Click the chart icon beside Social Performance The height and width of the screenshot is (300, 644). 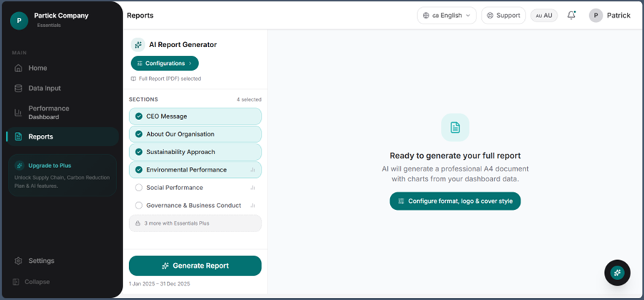[252, 188]
